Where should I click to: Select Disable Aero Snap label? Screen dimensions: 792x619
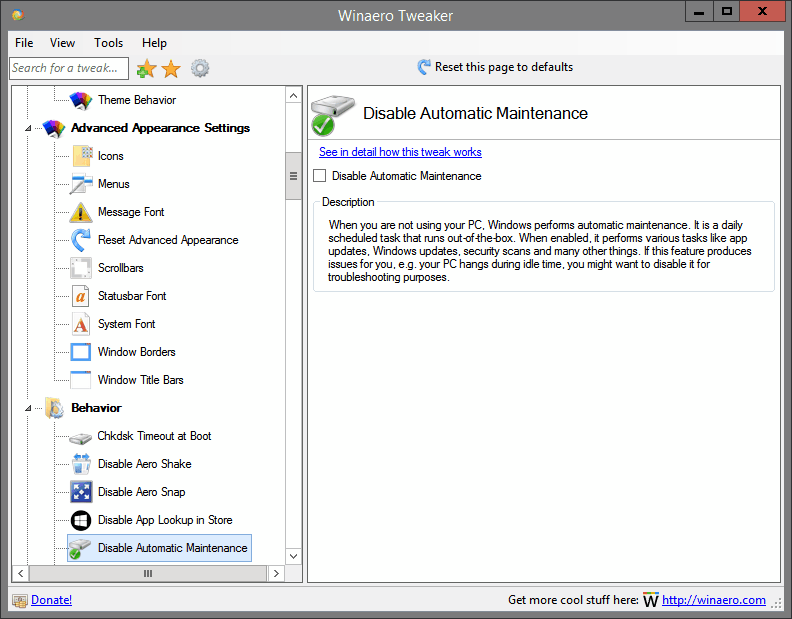[141, 492]
